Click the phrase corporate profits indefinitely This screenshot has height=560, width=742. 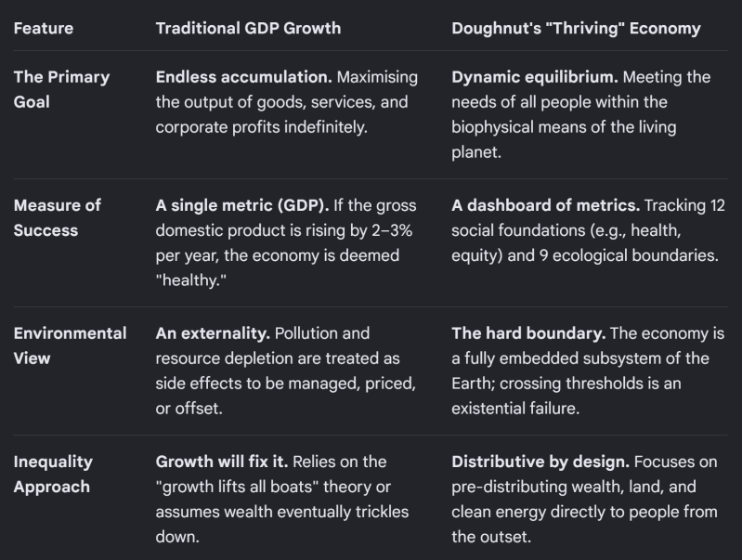tap(262, 127)
